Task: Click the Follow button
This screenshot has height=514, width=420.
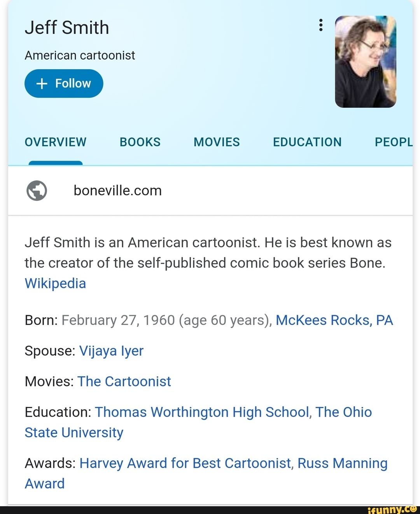Action: [64, 83]
